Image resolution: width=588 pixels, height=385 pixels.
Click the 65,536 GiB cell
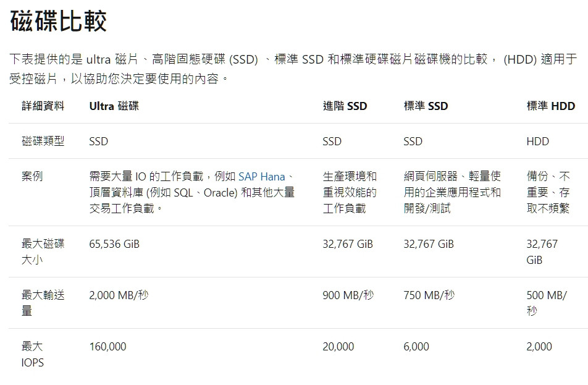pos(114,244)
